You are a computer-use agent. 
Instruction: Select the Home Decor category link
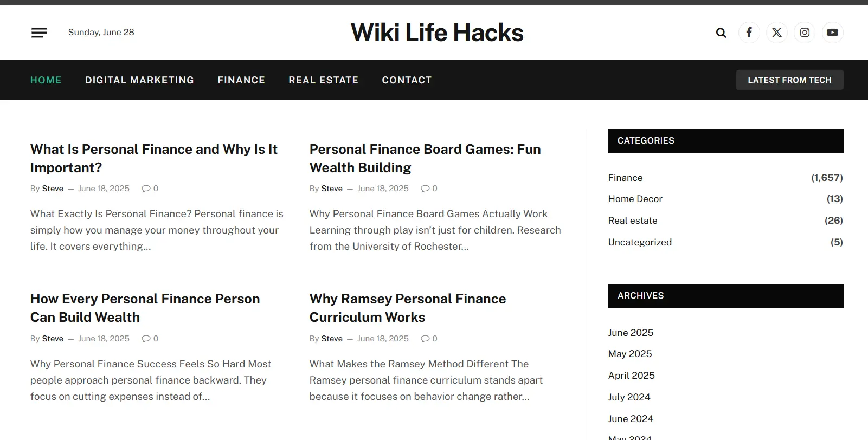point(635,199)
